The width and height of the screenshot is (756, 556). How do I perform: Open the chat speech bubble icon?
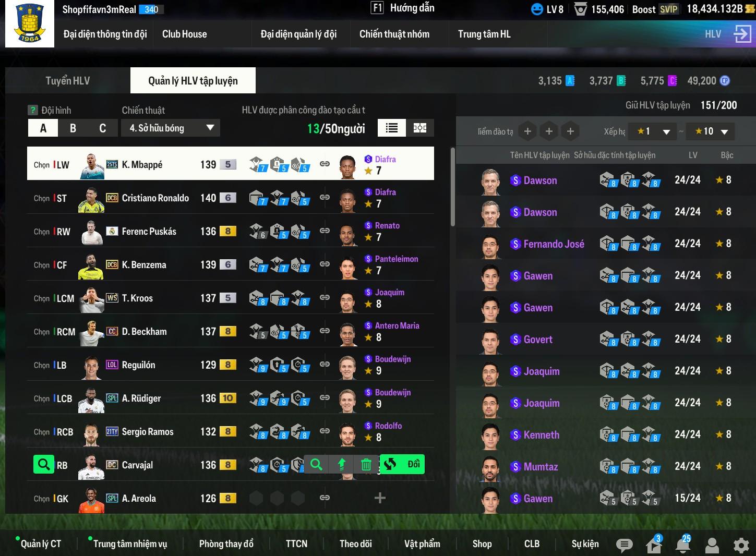tap(624, 545)
